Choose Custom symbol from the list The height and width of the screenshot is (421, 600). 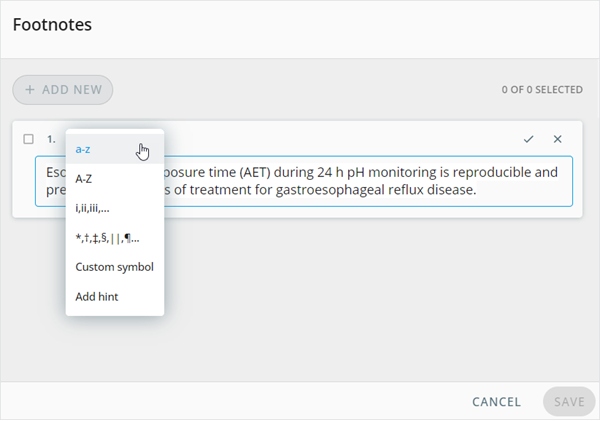click(x=114, y=267)
